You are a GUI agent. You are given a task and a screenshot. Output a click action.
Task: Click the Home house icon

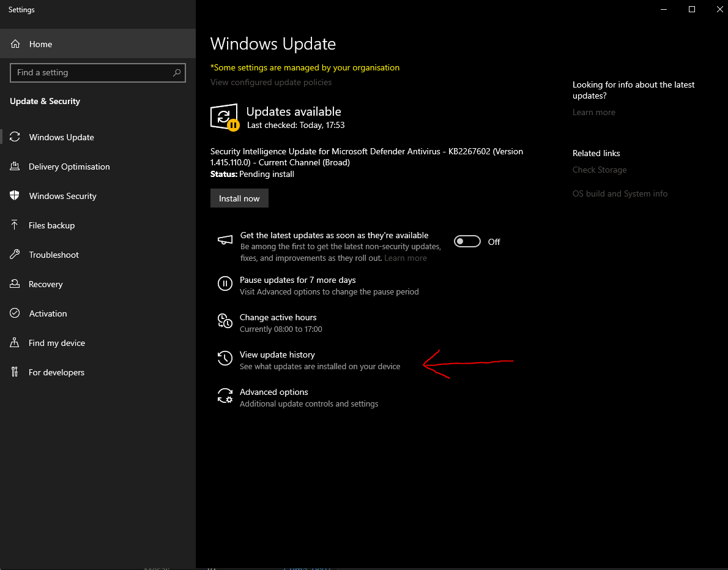tap(15, 43)
